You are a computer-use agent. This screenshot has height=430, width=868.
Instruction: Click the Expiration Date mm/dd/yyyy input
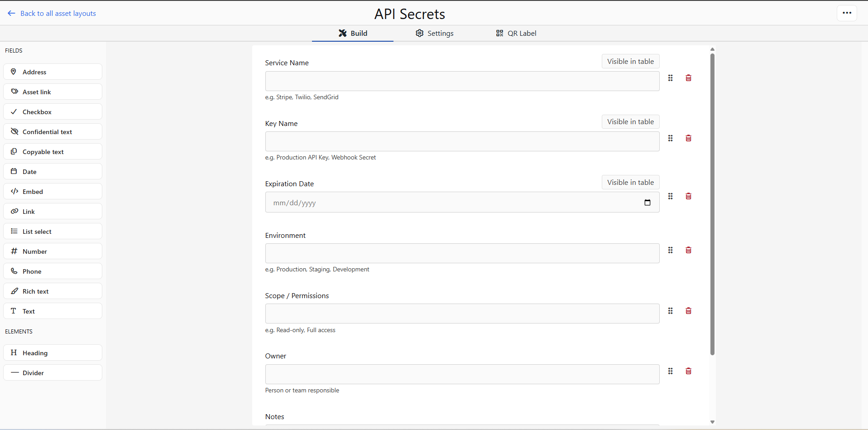462,203
